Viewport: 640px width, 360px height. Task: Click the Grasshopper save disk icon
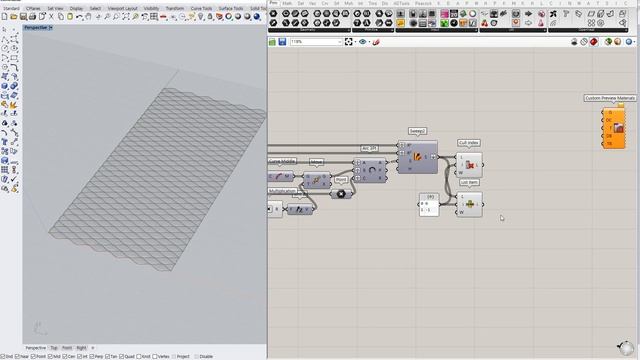(282, 42)
